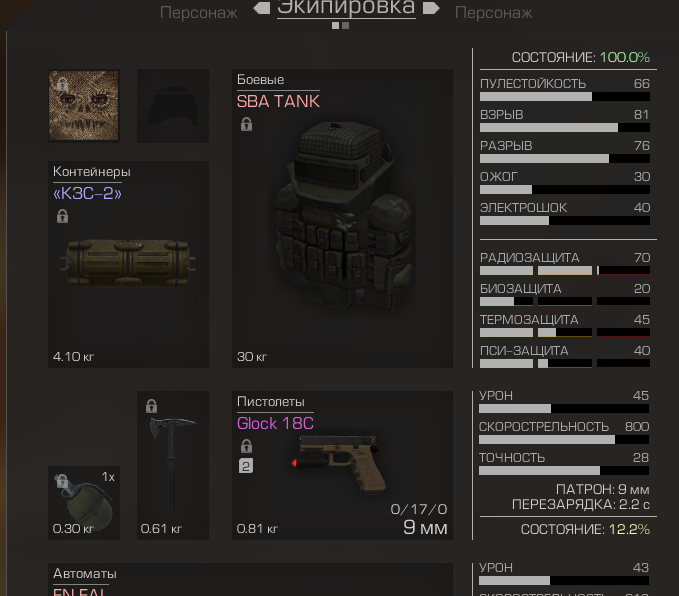The image size is (679, 596).
Task: Toggle the lock on КЗС-2 container
Action: tap(62, 216)
